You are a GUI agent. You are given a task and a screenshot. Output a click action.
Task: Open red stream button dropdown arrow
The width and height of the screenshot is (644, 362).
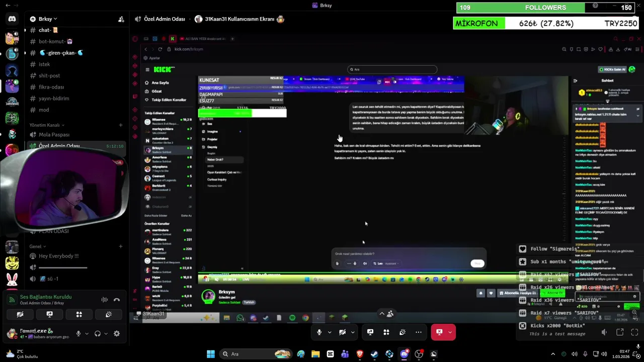pos(450,332)
